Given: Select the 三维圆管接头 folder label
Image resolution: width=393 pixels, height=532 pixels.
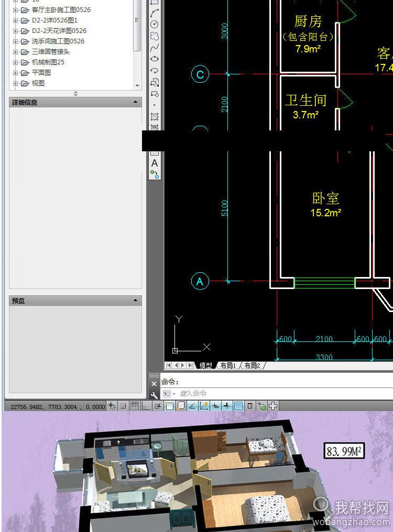Looking at the screenshot, I should 51,52.
